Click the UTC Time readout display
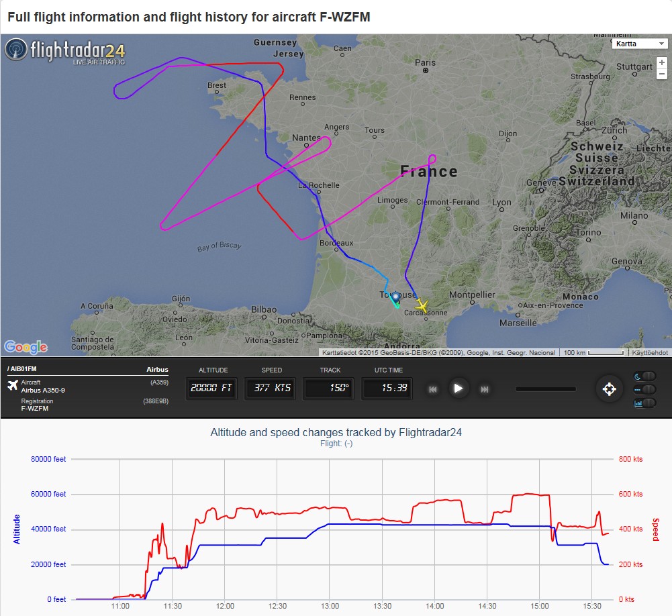The height and width of the screenshot is (616, 672). pos(388,388)
